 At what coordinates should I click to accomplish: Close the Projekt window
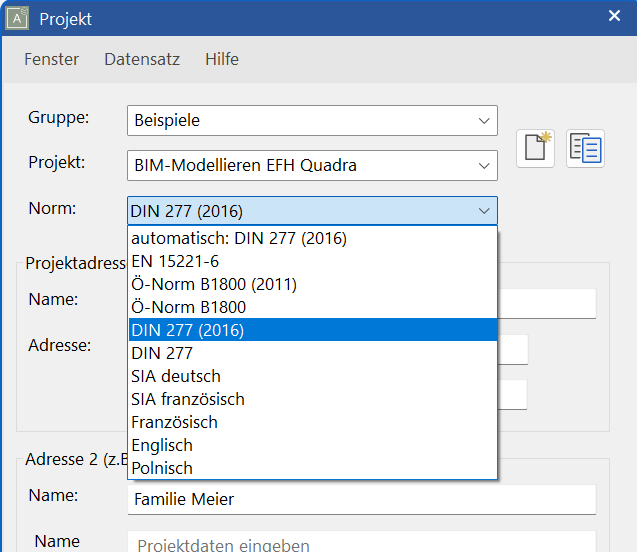(614, 16)
